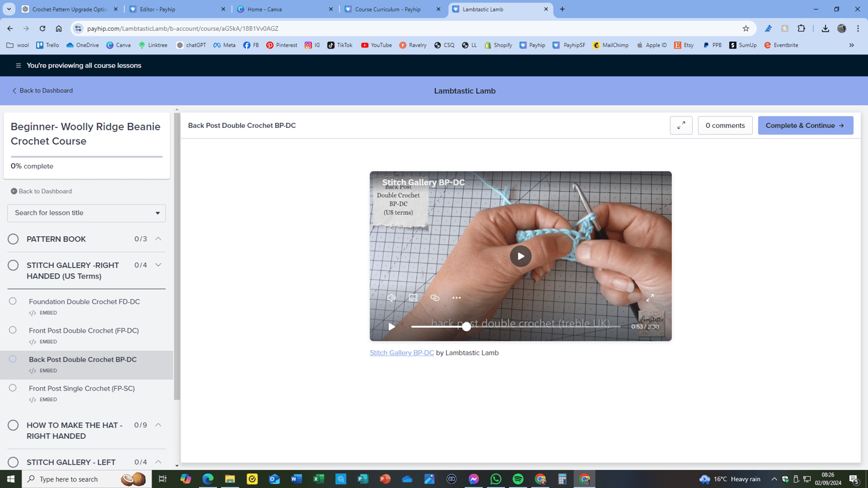Show more bookmarks with the overflow chevron
Viewport: 868px width, 488px height.
(x=851, y=45)
